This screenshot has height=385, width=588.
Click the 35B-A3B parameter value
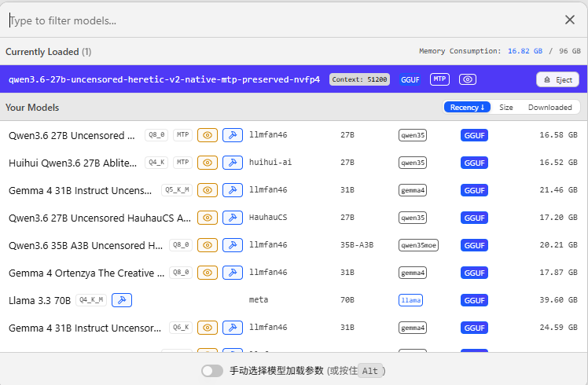click(357, 245)
